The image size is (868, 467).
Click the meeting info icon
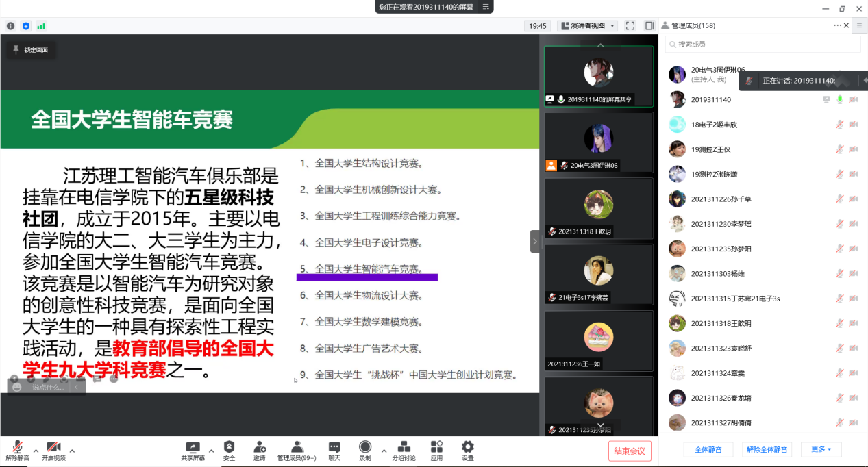(x=11, y=26)
